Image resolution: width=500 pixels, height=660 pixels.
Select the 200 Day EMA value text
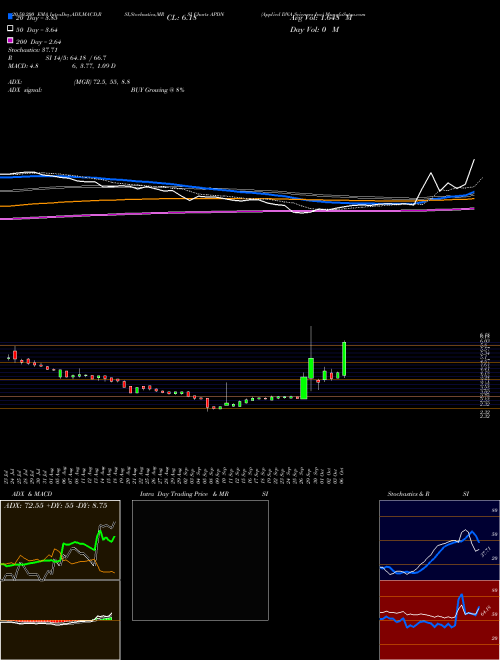[39, 42]
